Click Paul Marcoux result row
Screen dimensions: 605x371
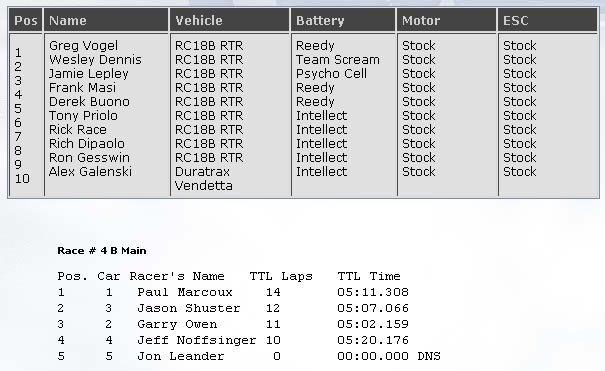(233, 292)
